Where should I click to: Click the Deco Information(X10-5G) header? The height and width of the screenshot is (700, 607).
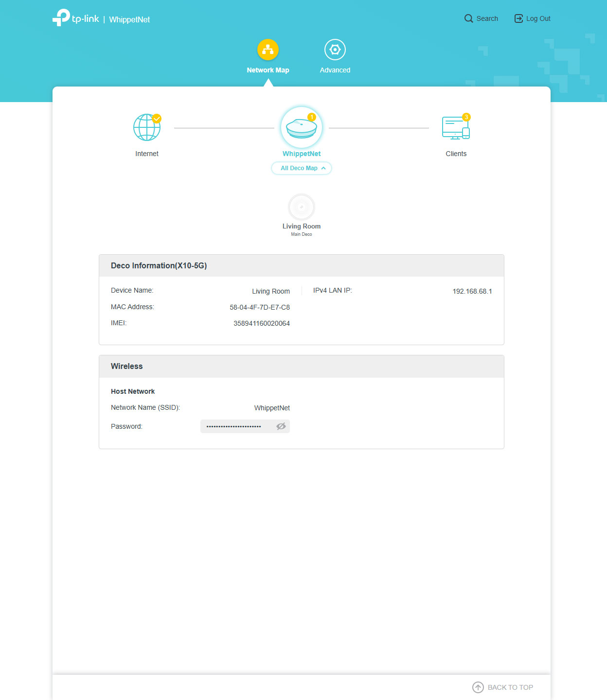tap(302, 266)
